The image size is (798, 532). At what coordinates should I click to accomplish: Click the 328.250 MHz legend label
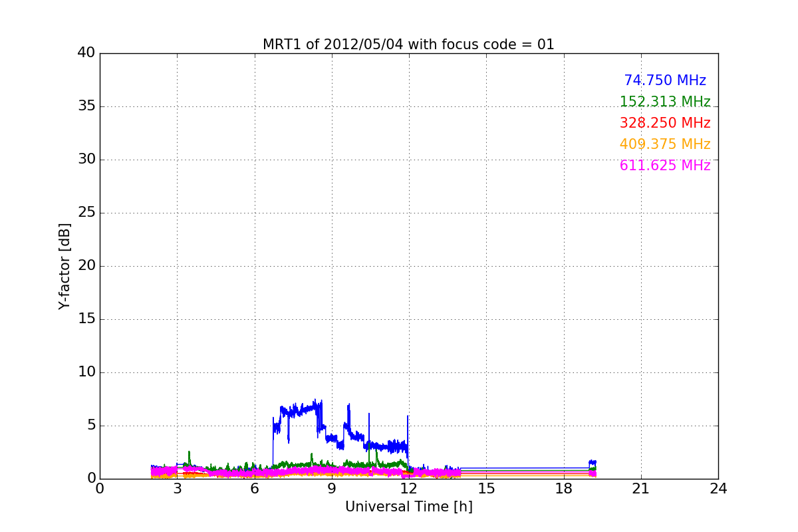click(665, 123)
